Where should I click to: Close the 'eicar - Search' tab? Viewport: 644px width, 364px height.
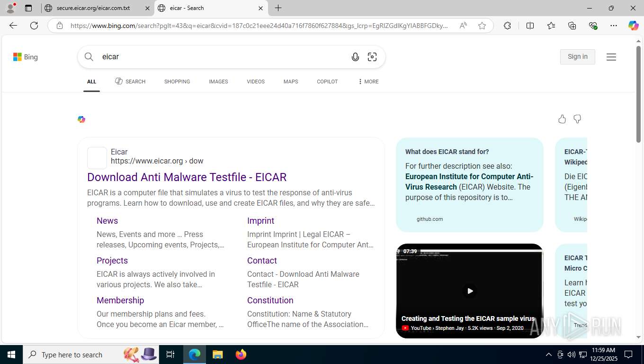(260, 8)
